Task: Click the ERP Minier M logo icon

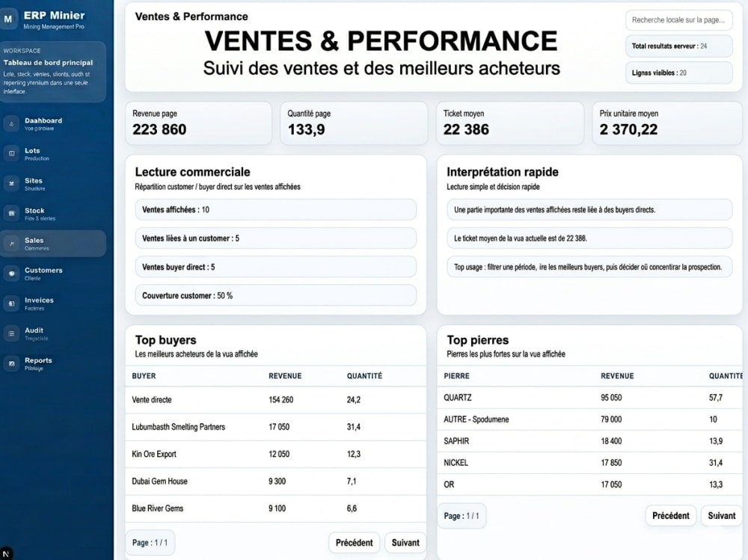Action: pyautogui.click(x=8, y=19)
